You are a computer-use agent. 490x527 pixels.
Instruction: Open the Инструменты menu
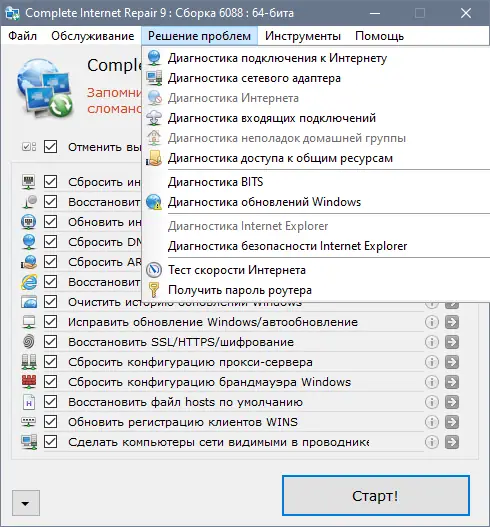pos(302,36)
